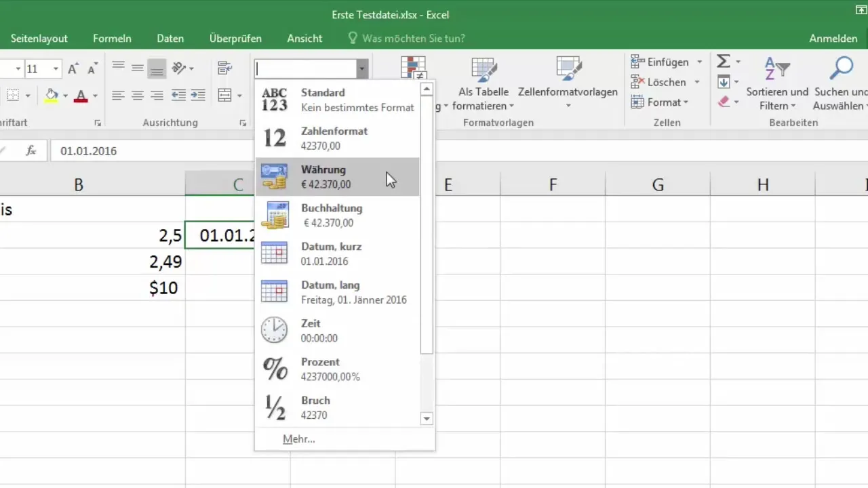The width and height of the screenshot is (868, 488).
Task: Click the 'Was möchten Sie tun?' search box
Action: pos(406,39)
